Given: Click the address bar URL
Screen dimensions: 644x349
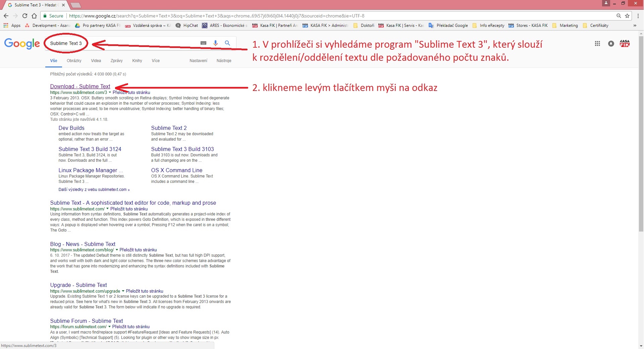Looking at the screenshot, I should (217, 16).
